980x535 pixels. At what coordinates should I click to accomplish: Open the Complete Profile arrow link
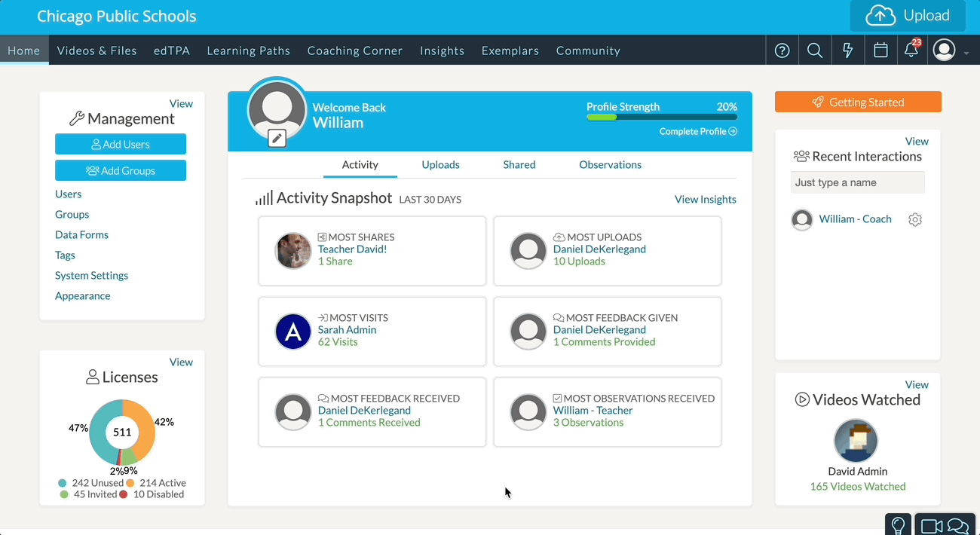[x=698, y=131]
